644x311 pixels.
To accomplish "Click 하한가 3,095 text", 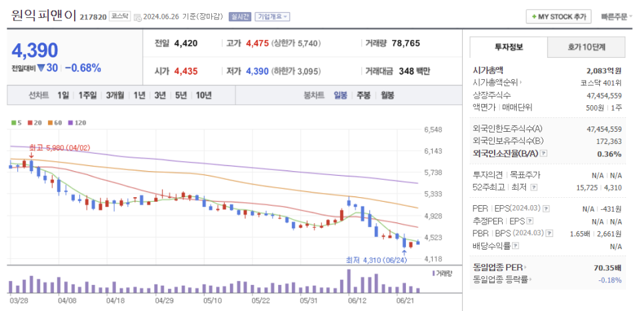I will 295,71.
